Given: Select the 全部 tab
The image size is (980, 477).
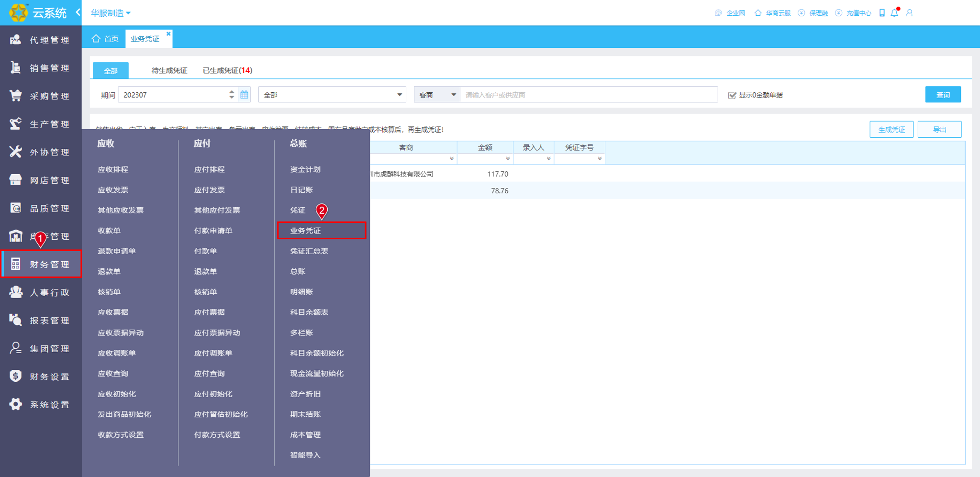Looking at the screenshot, I should (x=111, y=71).
